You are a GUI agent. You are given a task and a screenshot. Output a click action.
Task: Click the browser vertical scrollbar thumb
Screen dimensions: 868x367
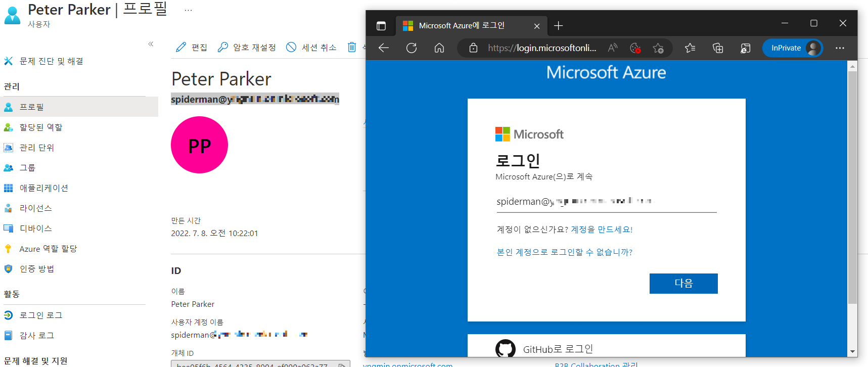click(853, 187)
